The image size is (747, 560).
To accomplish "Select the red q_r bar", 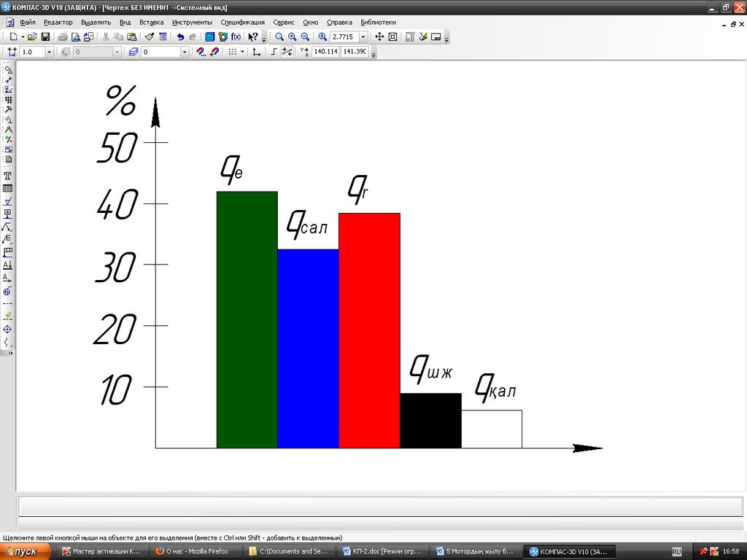I will tap(369, 330).
